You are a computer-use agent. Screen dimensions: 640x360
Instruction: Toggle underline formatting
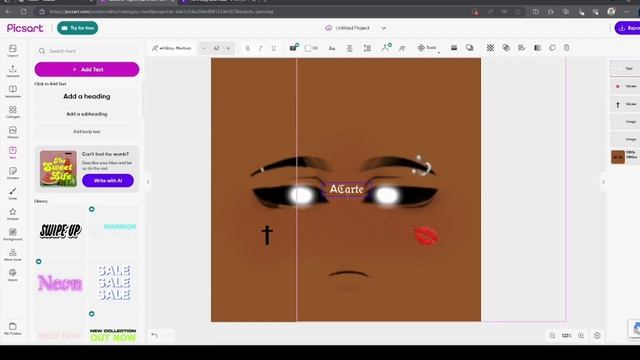tap(273, 48)
